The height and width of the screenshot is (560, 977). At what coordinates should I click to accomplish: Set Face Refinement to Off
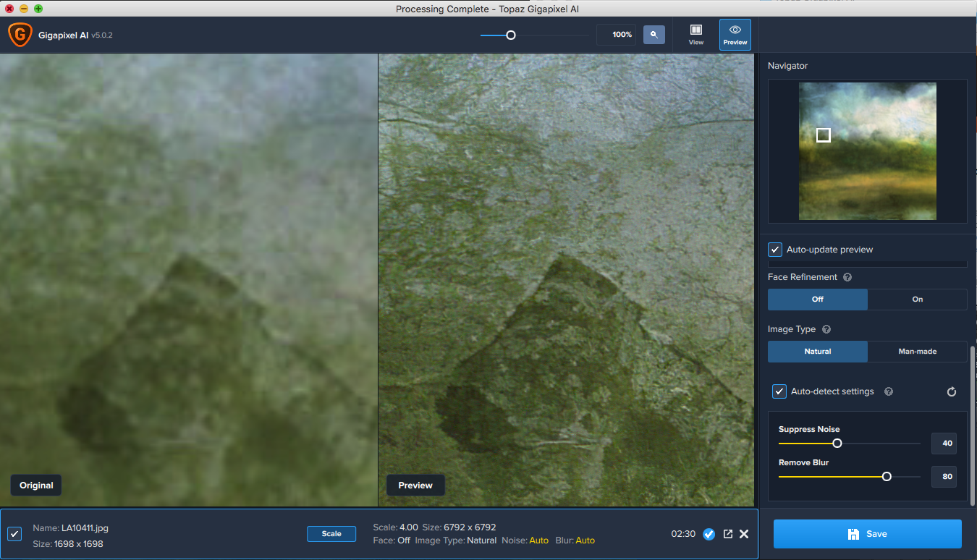click(818, 299)
